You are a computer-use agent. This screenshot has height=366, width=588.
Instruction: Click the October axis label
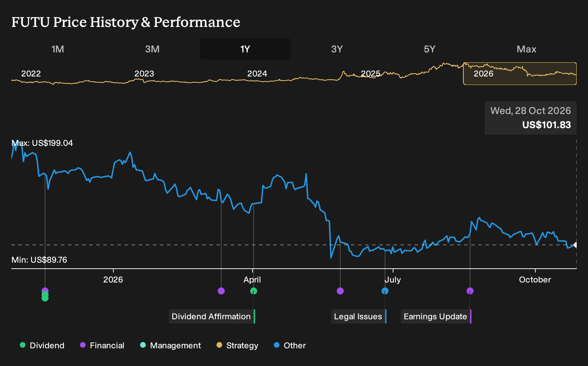pos(535,280)
